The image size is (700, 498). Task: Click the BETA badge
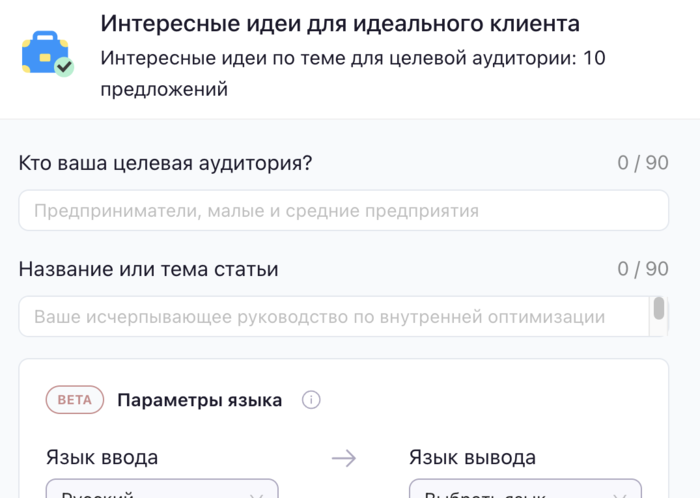tap(74, 400)
